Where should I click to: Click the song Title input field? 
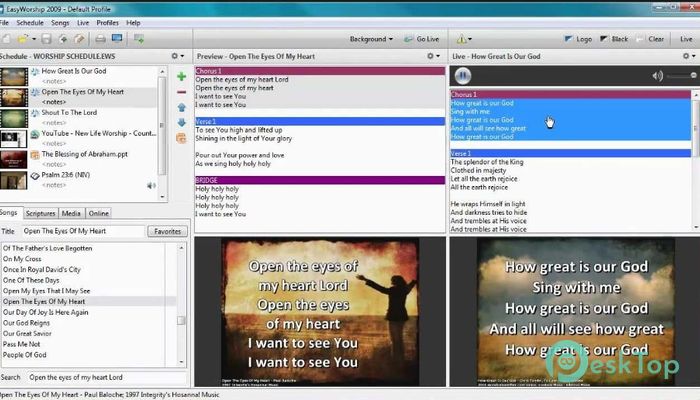coord(83,231)
